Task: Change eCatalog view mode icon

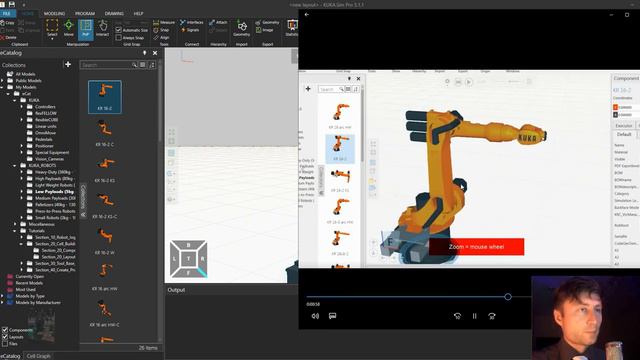Action: 142,65
